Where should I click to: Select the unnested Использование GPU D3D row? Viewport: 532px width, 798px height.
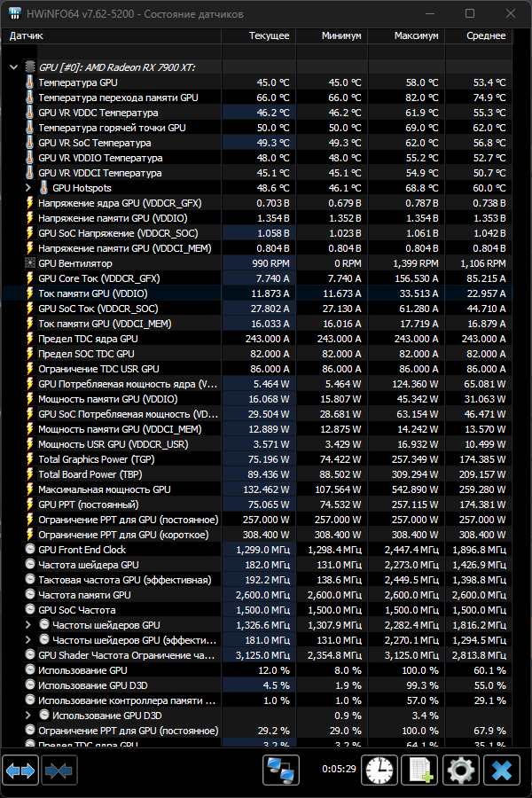[x=257, y=685]
